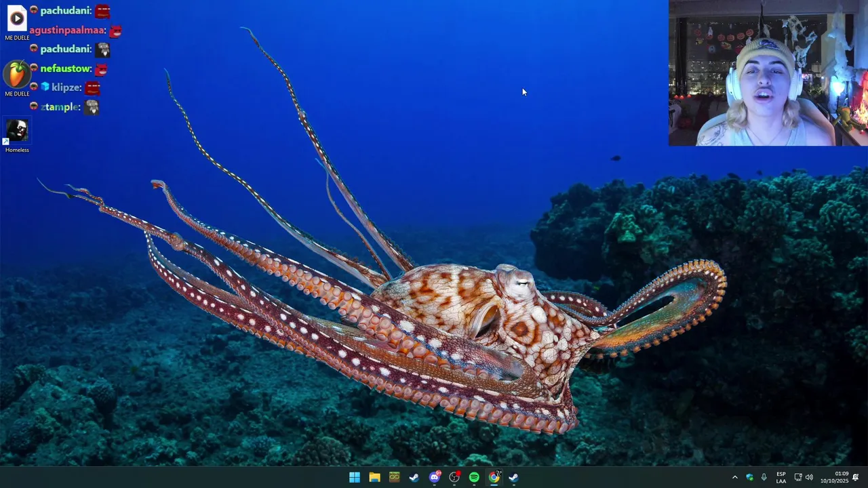Screen dimensions: 868x488
Task: Select the ME DUELE FL Studio project icon
Action: pyautogui.click(x=17, y=79)
